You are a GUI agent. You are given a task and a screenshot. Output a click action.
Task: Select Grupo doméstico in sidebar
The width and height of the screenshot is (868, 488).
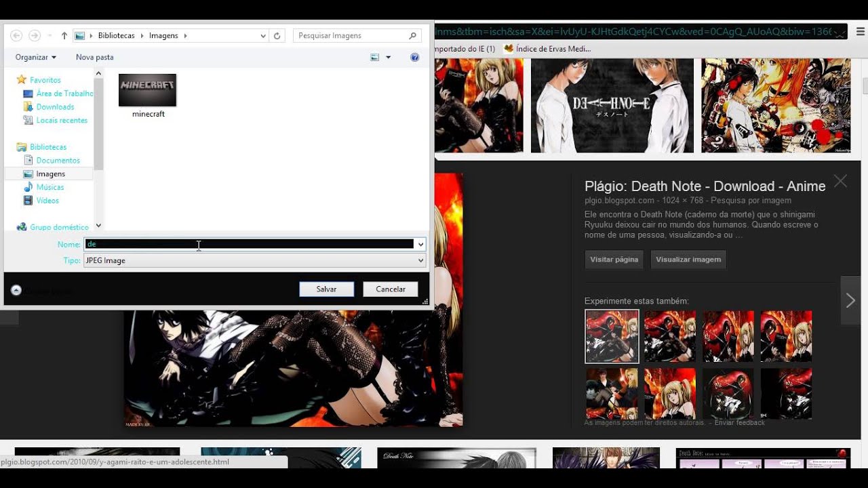[x=59, y=227]
